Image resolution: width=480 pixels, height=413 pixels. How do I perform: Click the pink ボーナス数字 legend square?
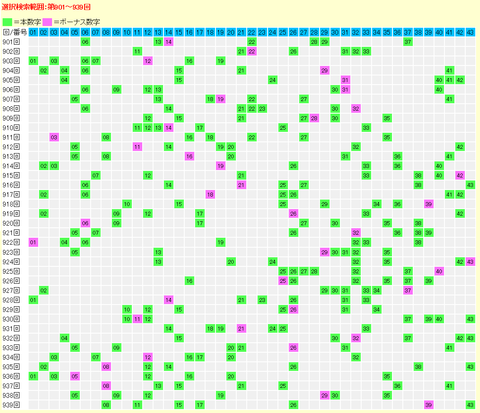click(47, 22)
